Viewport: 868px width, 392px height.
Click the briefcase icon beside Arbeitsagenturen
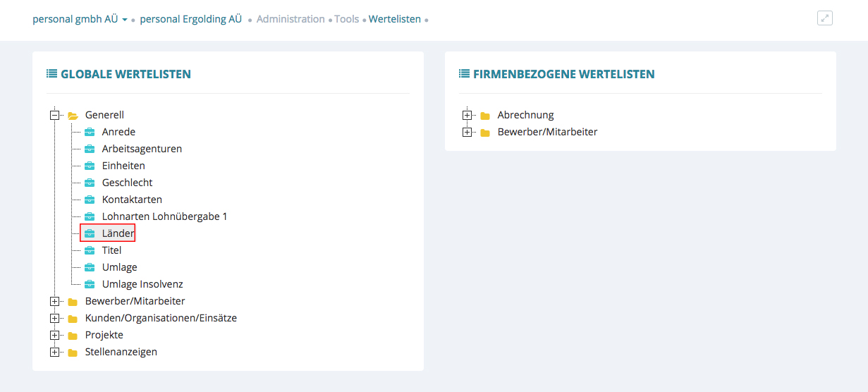point(90,149)
